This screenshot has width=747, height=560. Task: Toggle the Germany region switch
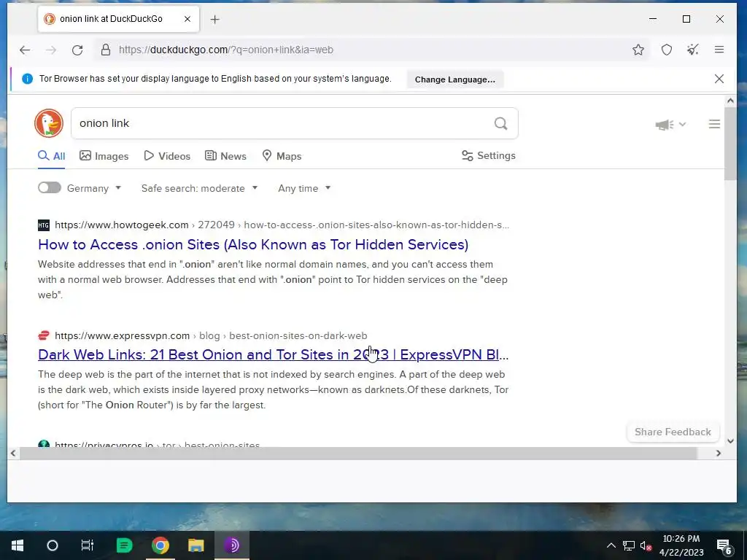click(50, 187)
